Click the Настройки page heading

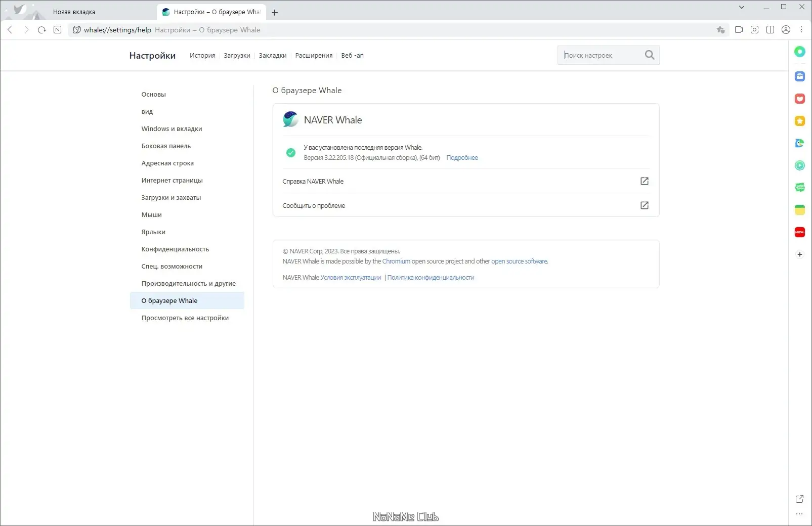[x=152, y=56]
